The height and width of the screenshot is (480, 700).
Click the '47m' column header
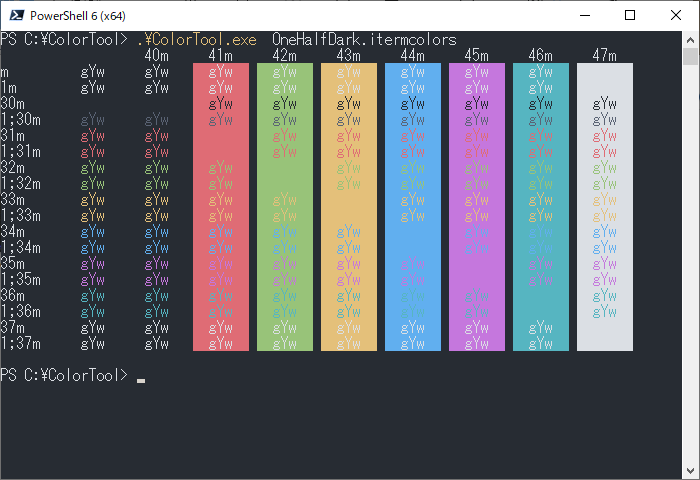[x=604, y=56]
